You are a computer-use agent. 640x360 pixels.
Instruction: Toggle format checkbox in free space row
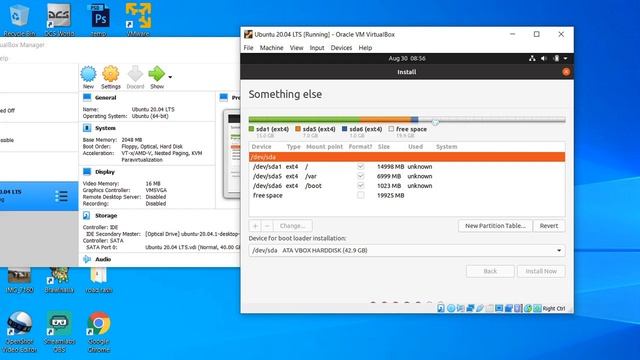[x=360, y=195]
